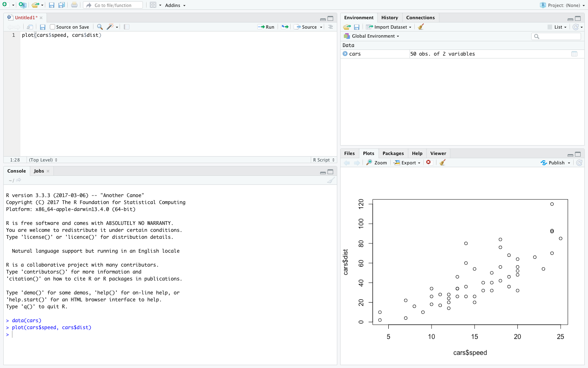Open the Addins menu

[x=175, y=5]
